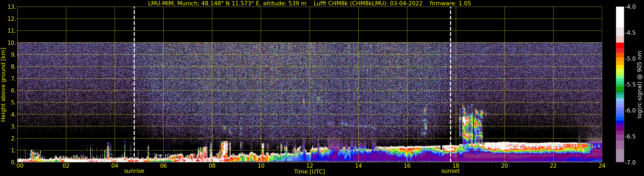
Task: Click the 20 time tick label
Action: click(x=505, y=166)
